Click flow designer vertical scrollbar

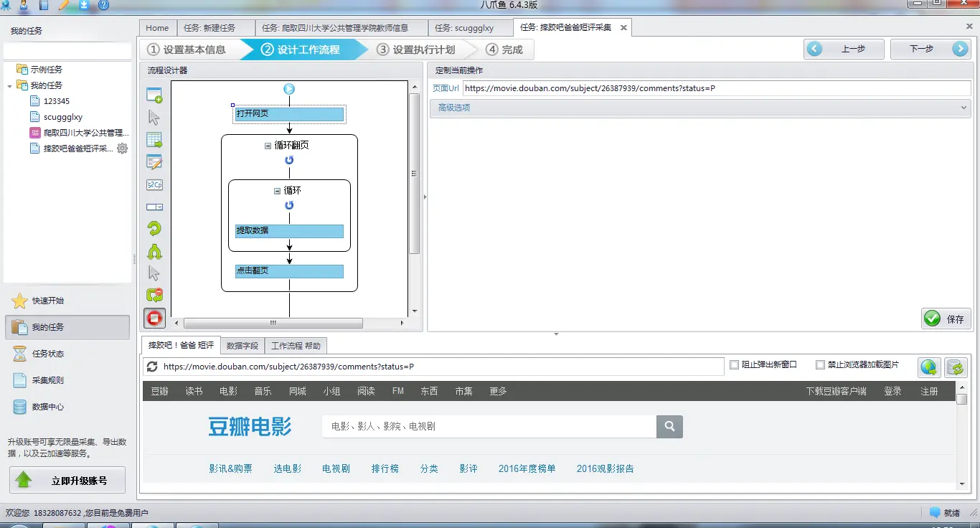[x=414, y=174]
